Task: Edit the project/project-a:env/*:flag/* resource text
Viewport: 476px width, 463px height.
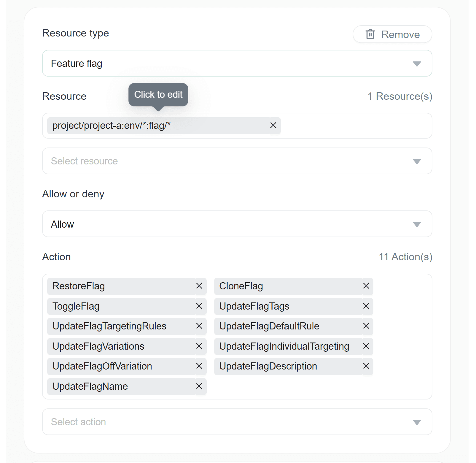Action: 111,126
